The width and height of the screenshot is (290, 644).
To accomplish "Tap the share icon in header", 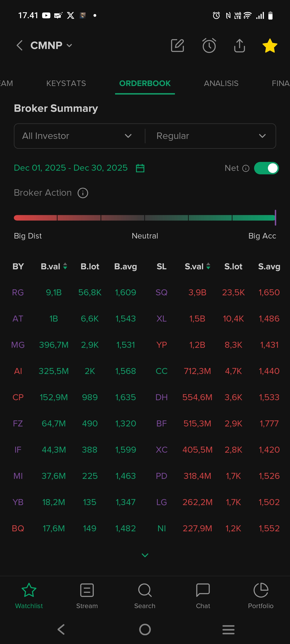I will pyautogui.click(x=239, y=46).
